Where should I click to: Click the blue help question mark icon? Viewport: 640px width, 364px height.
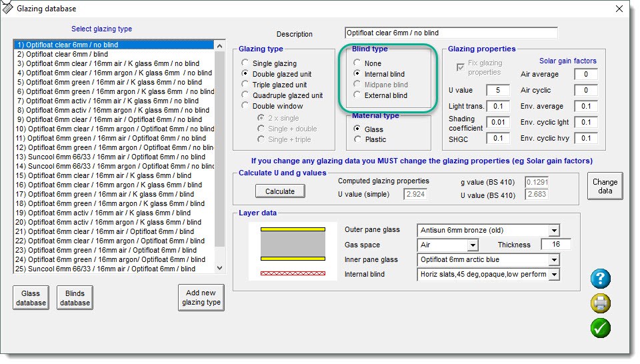pos(600,279)
